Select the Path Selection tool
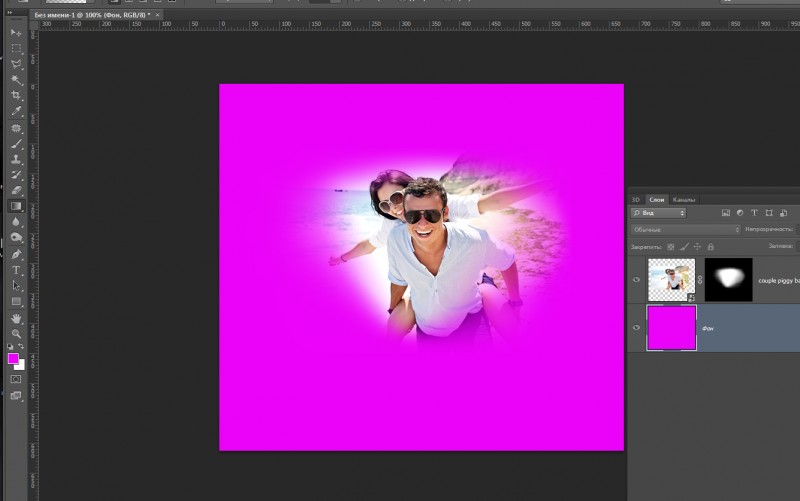800x501 pixels. (x=16, y=285)
